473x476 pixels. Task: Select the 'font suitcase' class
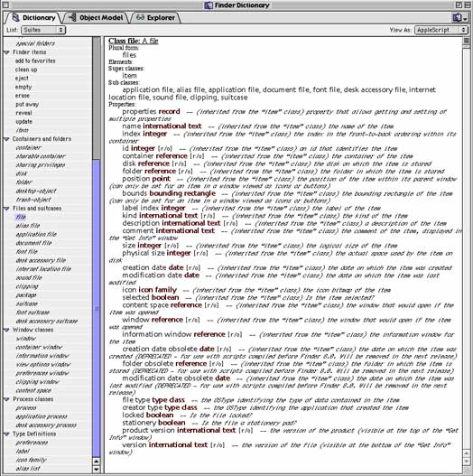coord(32,313)
